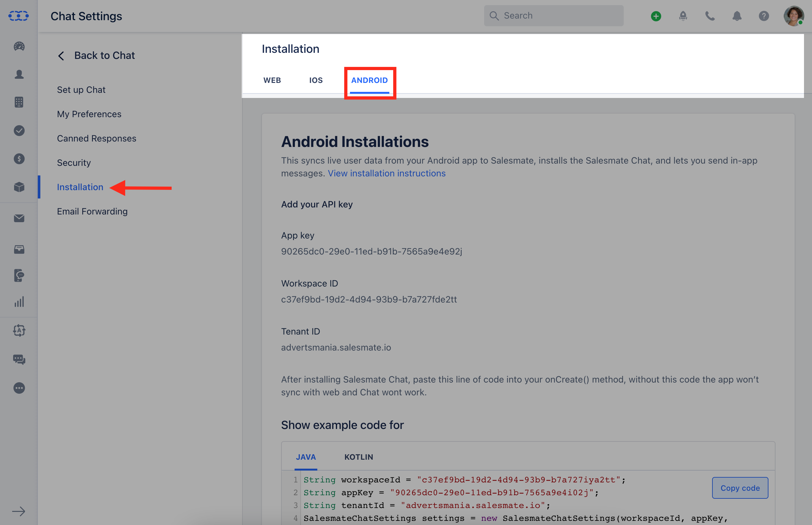Click the App key value 90265dc0-29e0

click(371, 251)
